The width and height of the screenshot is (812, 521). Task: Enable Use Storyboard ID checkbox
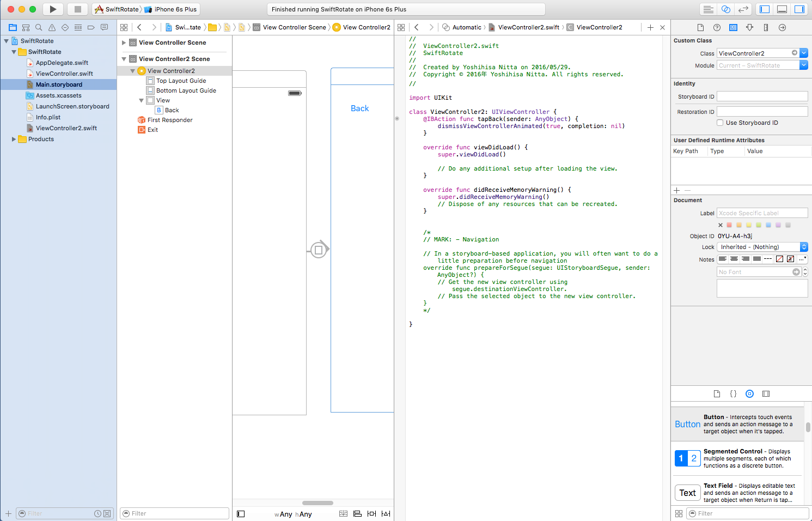pos(720,123)
